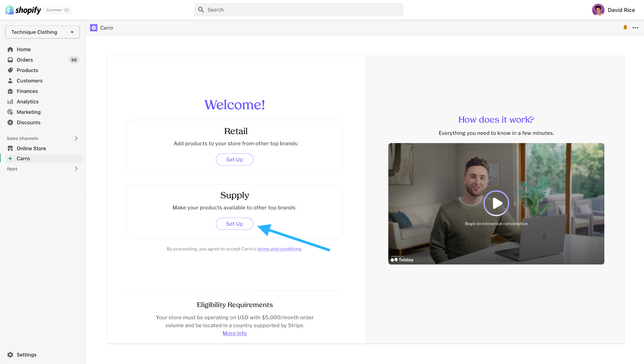Click the Carro app icon in header

point(94,28)
